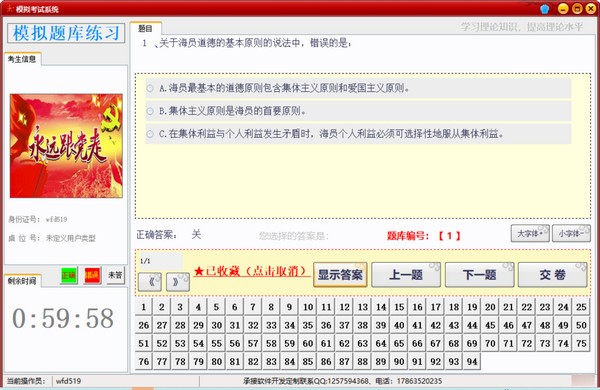Screen dimensions: 600x390
Task: Switch to the 剩余时间 tab
Action: [x=22, y=281]
